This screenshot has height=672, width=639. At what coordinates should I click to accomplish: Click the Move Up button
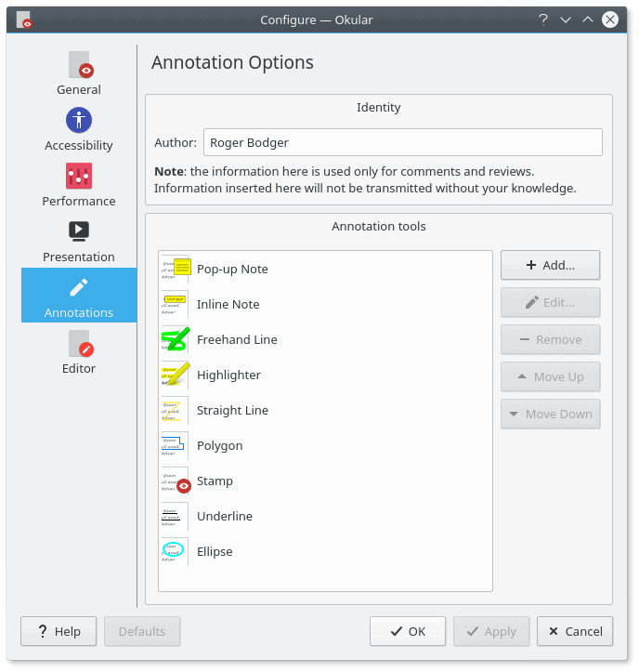coord(551,377)
